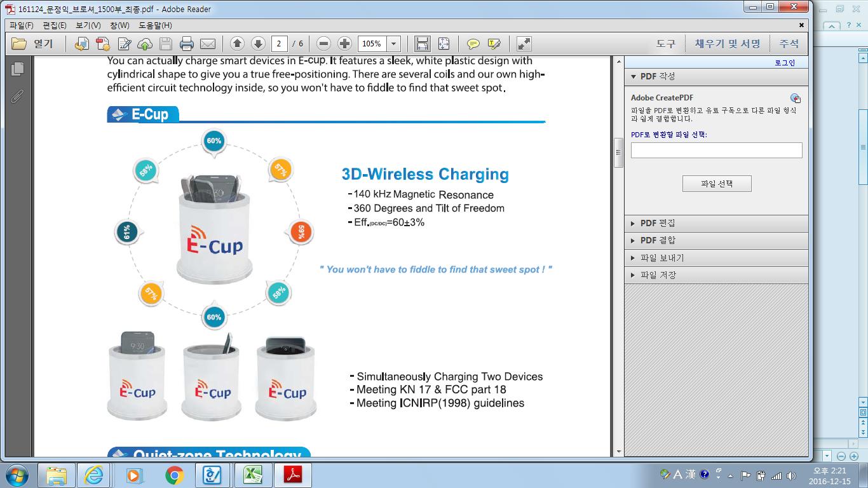The width and height of the screenshot is (868, 488).
Task: Click the 로그인 sign-in link
Action: click(x=785, y=63)
